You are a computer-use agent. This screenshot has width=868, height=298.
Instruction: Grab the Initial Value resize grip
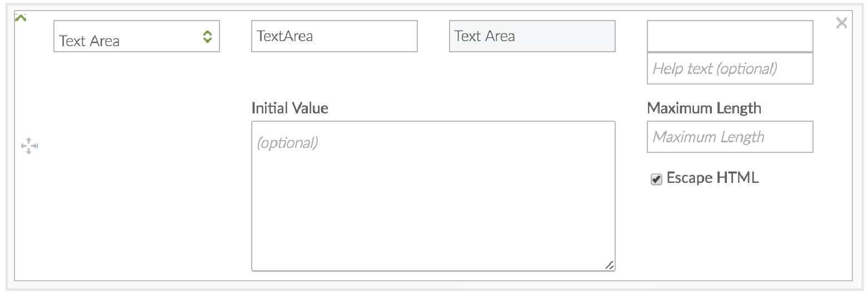(609, 265)
